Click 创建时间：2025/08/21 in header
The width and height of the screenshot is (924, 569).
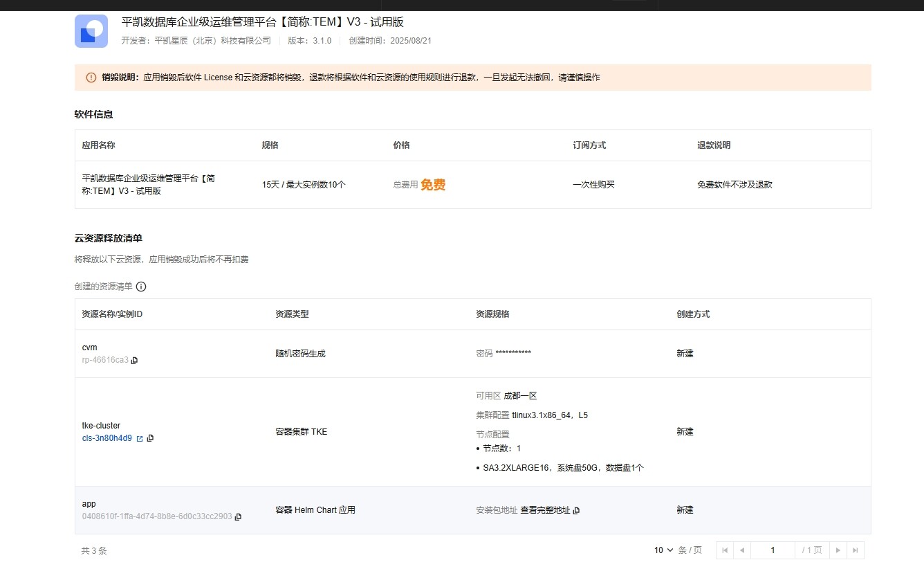point(390,41)
